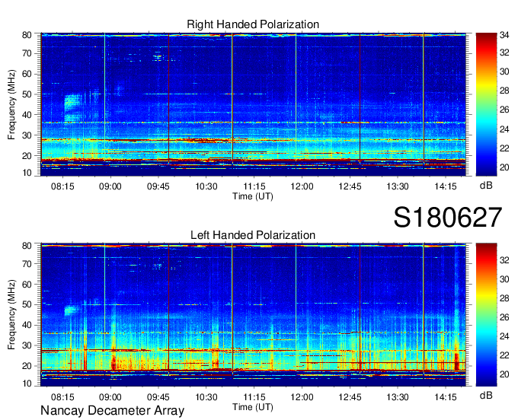Screen dimensions: 518x420
Task: Click the 70 MHz tick on upper plot
Action: tap(27, 53)
